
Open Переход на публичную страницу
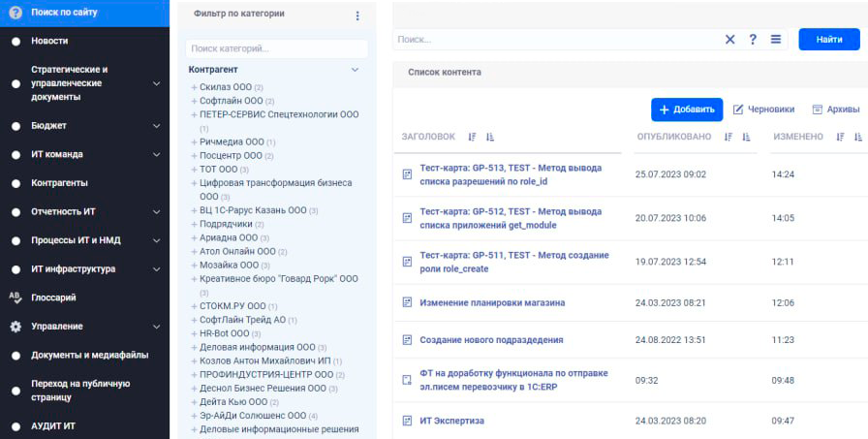tap(80, 391)
